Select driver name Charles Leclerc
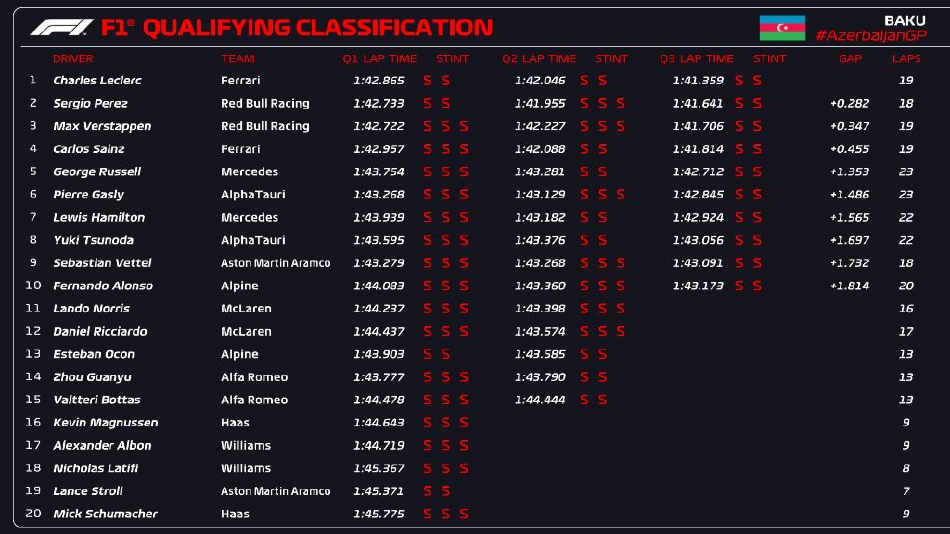Image resolution: width=950 pixels, height=534 pixels. click(x=97, y=80)
